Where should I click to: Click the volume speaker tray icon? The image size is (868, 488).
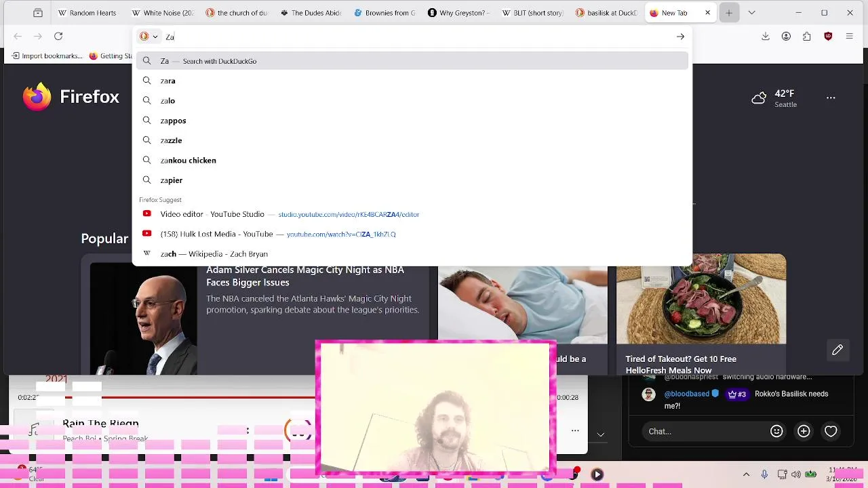(795, 474)
